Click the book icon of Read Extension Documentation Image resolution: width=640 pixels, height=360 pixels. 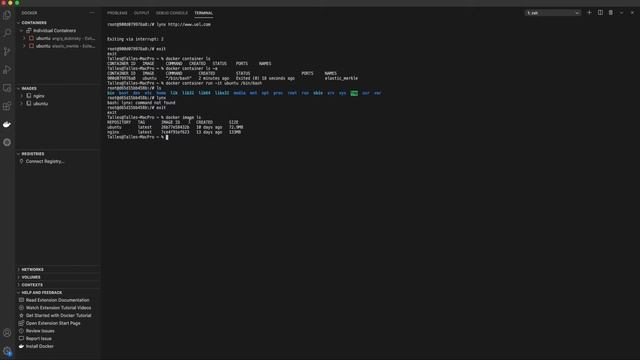(22, 300)
